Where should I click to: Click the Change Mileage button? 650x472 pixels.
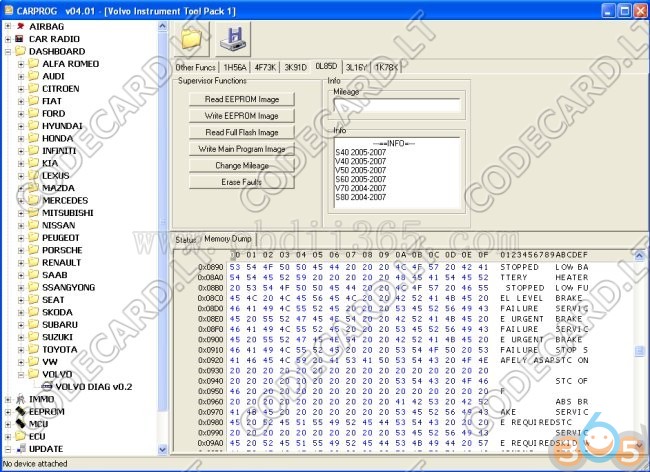[242, 166]
